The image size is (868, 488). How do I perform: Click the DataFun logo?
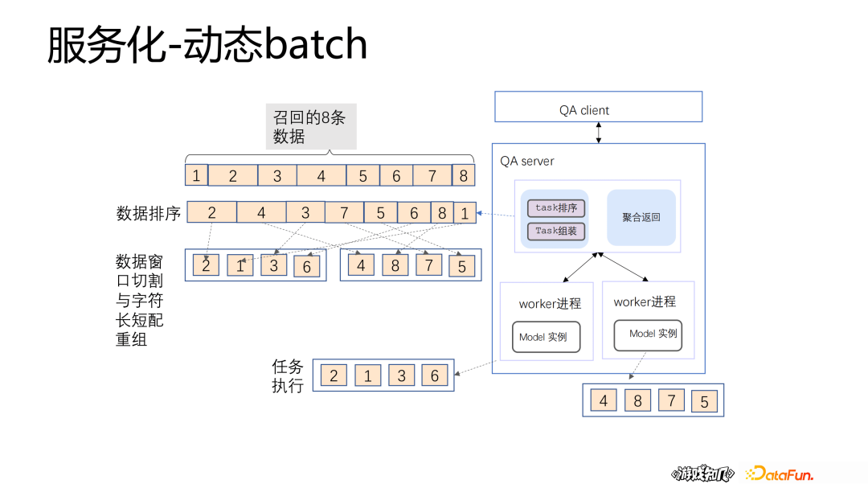[780, 474]
